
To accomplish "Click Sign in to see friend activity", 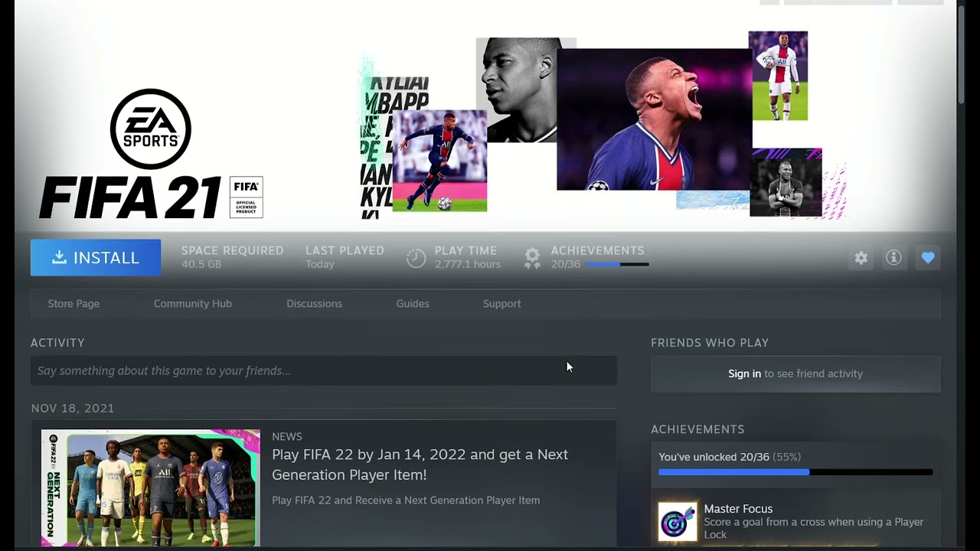I will [744, 373].
